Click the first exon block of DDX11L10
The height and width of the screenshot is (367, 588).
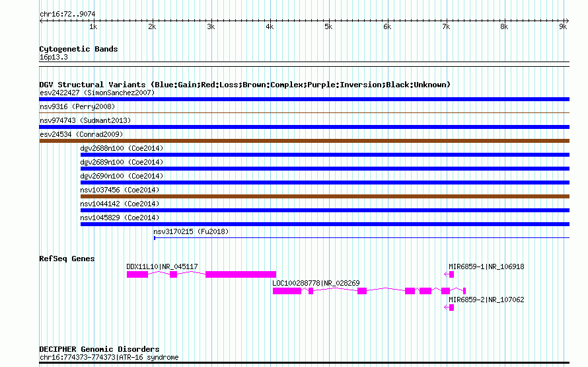click(137, 274)
